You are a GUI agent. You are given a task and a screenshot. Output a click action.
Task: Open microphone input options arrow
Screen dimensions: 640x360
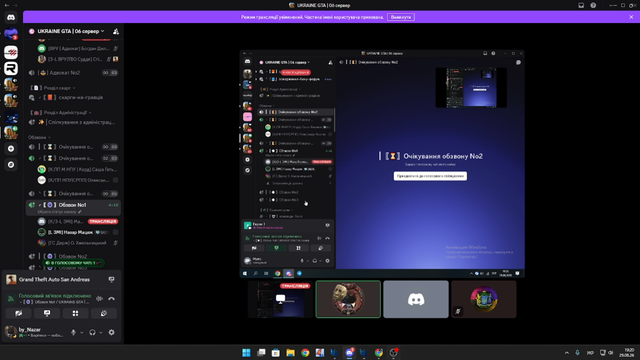pos(82,333)
